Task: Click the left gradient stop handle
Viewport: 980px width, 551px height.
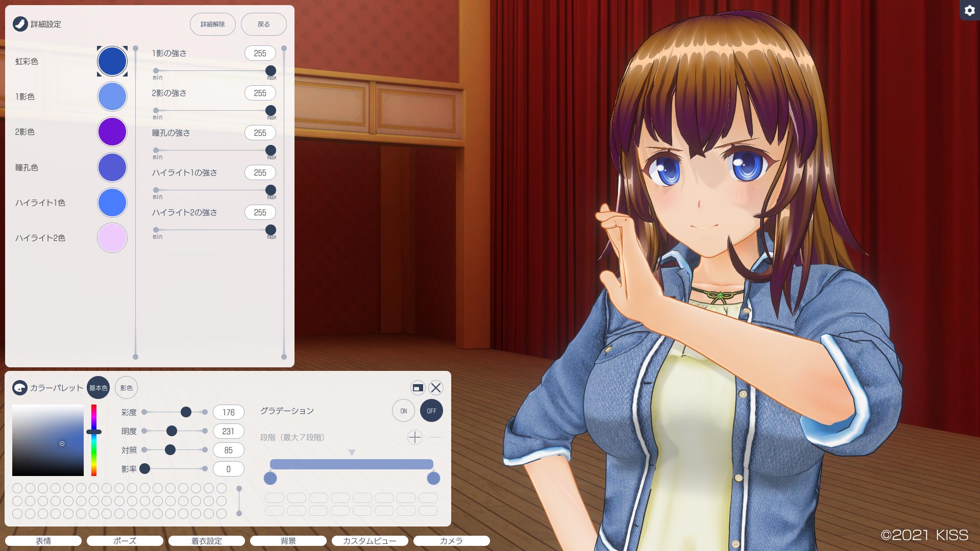Action: coord(270,478)
